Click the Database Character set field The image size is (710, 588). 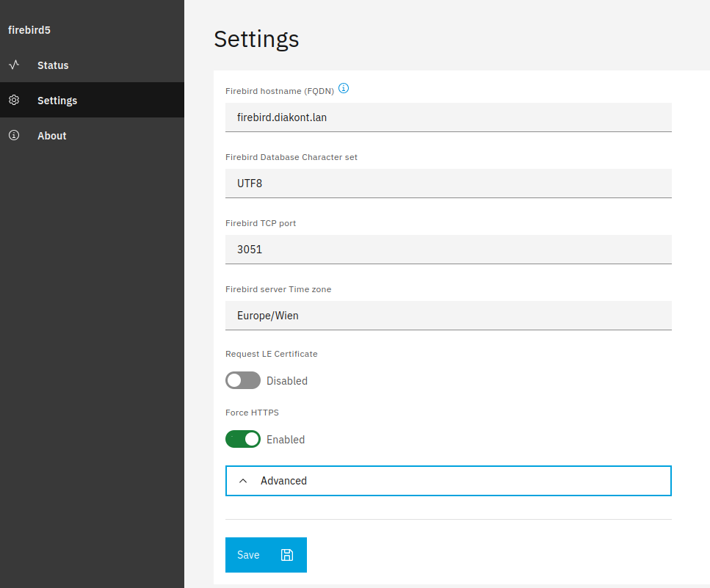448,183
